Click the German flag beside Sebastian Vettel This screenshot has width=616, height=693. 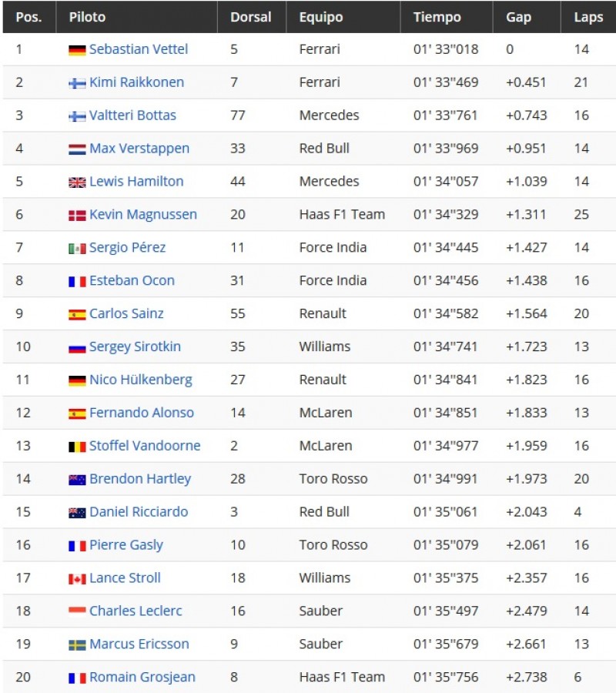coord(77,50)
